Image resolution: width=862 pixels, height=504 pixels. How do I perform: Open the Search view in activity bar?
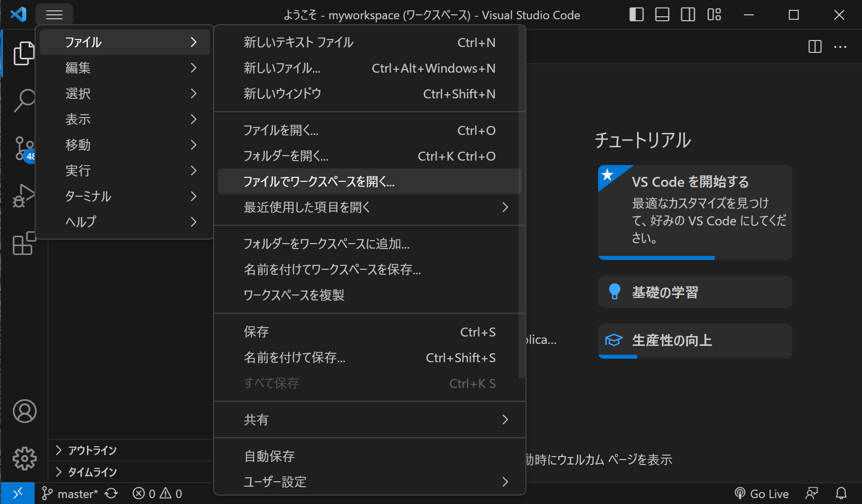(x=24, y=100)
